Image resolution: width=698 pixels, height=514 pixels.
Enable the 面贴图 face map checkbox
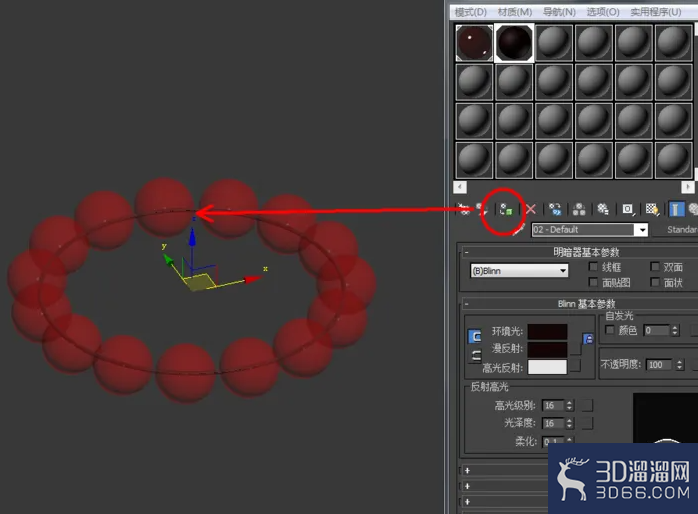click(x=593, y=282)
